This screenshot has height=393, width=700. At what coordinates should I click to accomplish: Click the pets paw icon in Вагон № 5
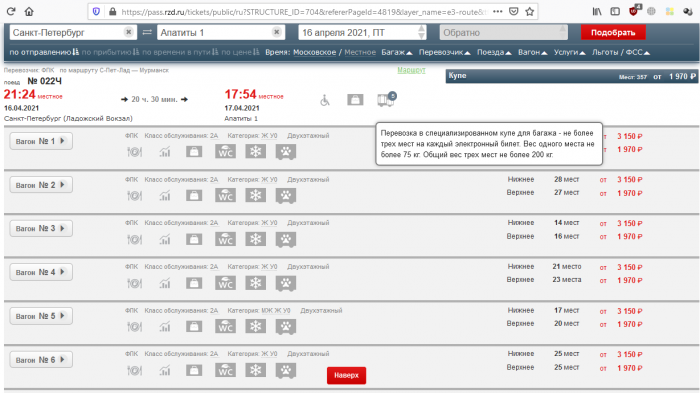pos(286,327)
